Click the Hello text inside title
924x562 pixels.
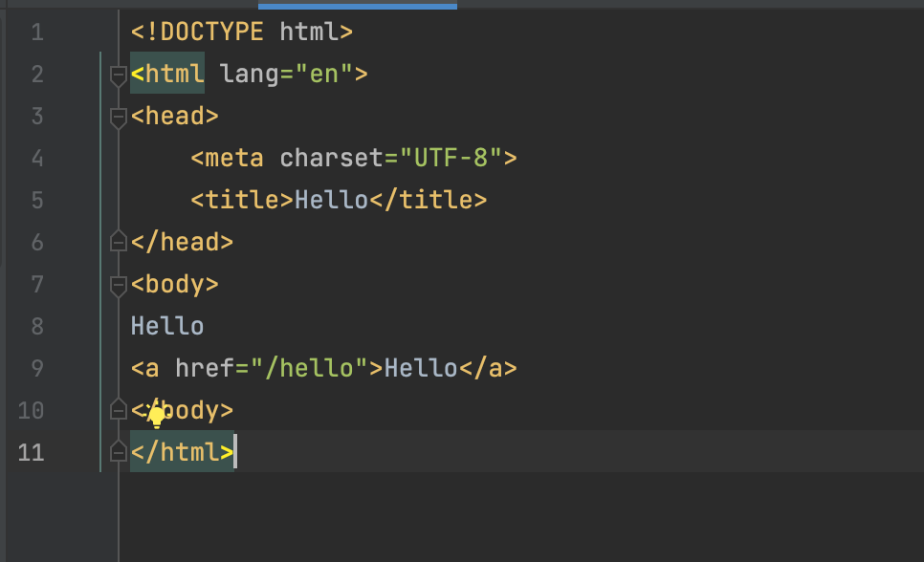point(331,201)
